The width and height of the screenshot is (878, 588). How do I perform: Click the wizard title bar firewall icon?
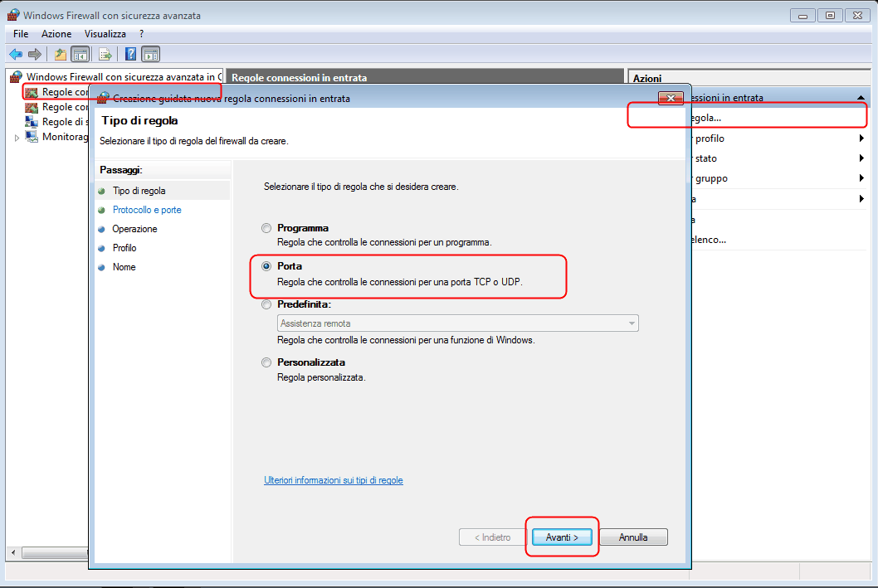pos(103,98)
